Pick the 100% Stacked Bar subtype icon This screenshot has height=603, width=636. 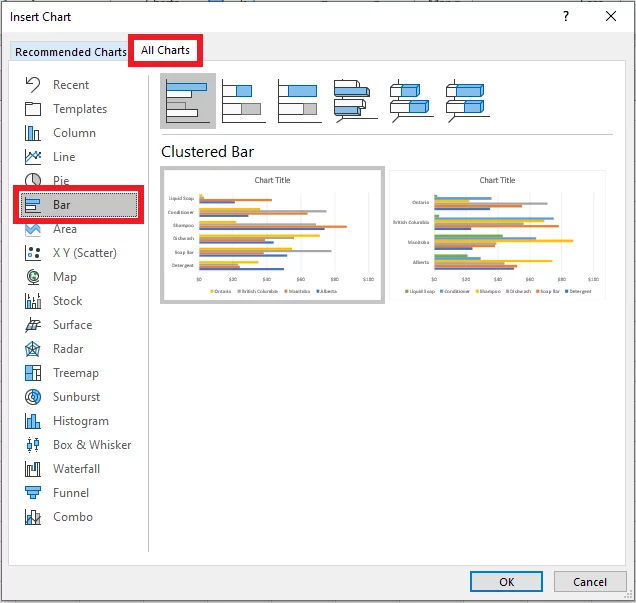coord(299,101)
